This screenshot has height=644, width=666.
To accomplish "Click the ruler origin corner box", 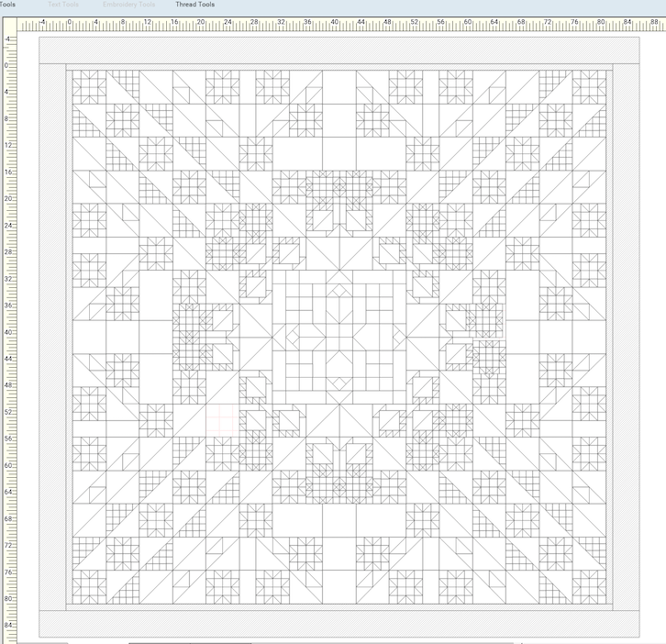I will pyautogui.click(x=7, y=24).
